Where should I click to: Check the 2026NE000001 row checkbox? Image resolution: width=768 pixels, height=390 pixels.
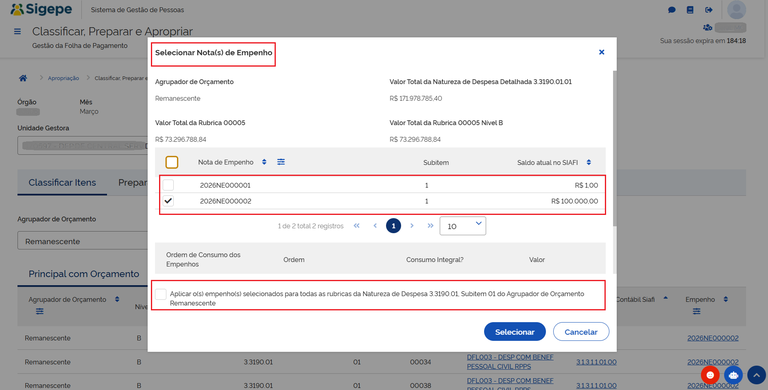(168, 185)
